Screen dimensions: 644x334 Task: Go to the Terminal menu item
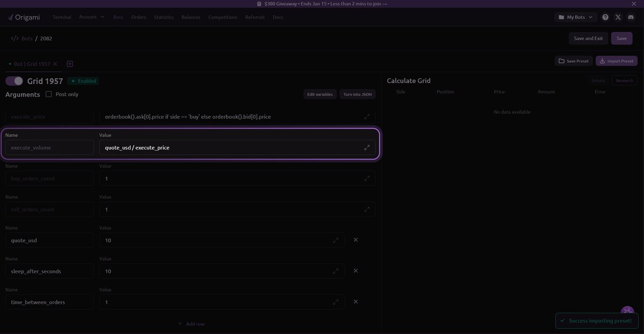tap(62, 17)
